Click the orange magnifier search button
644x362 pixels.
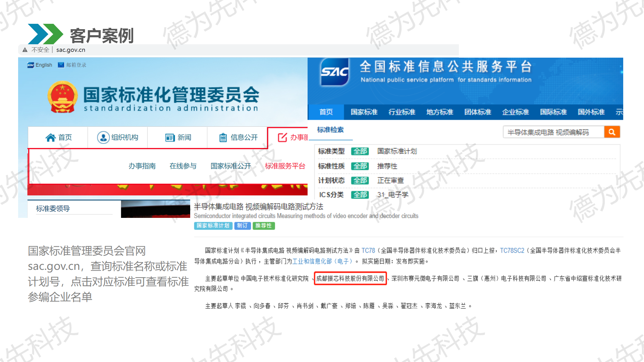pyautogui.click(x=612, y=132)
